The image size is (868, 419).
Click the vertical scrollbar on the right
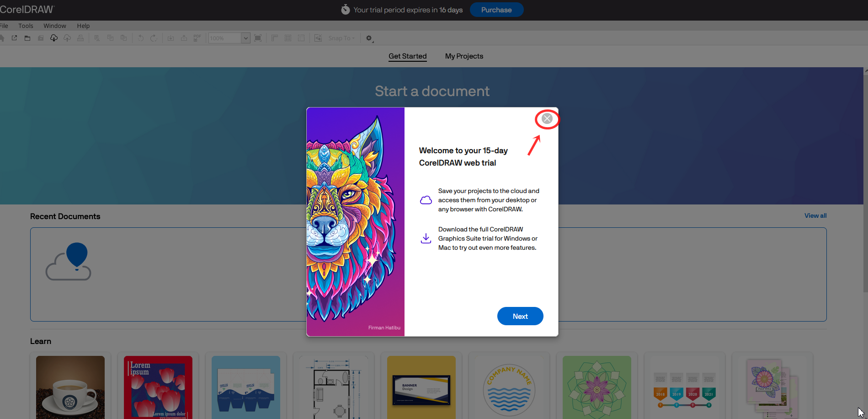865,183
